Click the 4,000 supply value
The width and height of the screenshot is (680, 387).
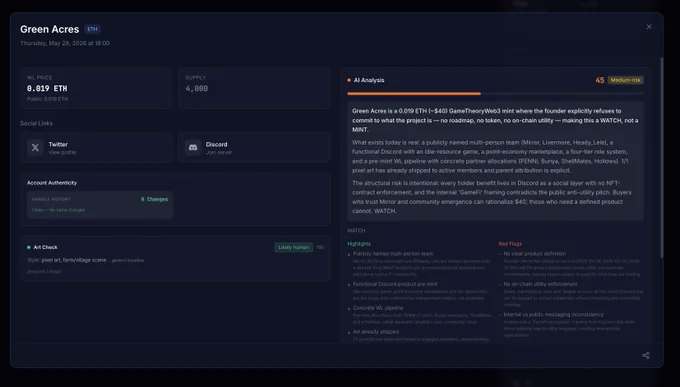(x=196, y=89)
